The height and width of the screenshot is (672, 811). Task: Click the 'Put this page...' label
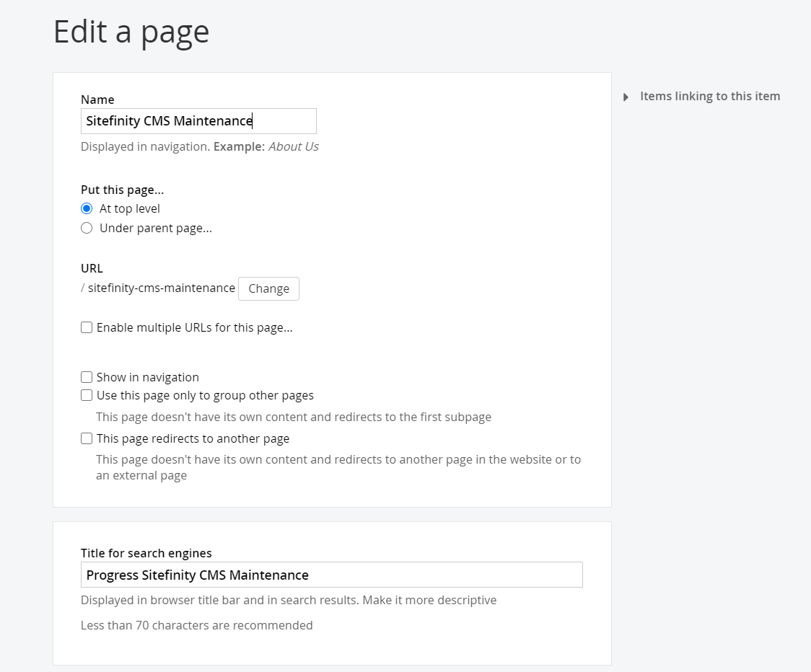tap(122, 190)
